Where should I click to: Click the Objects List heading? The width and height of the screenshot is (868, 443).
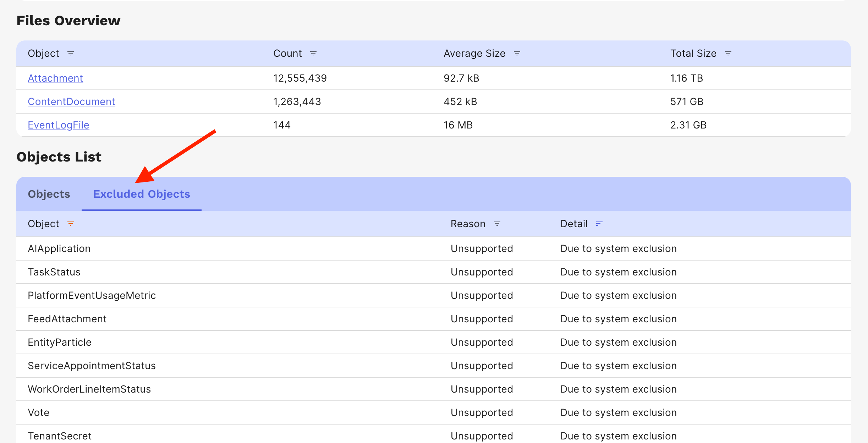coord(59,157)
